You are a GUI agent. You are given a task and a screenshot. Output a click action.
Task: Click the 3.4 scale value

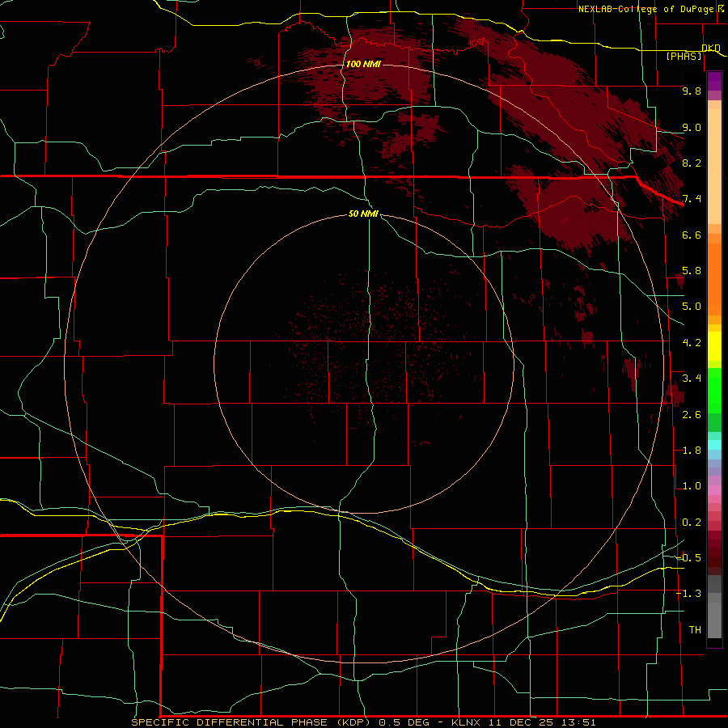tap(692, 379)
